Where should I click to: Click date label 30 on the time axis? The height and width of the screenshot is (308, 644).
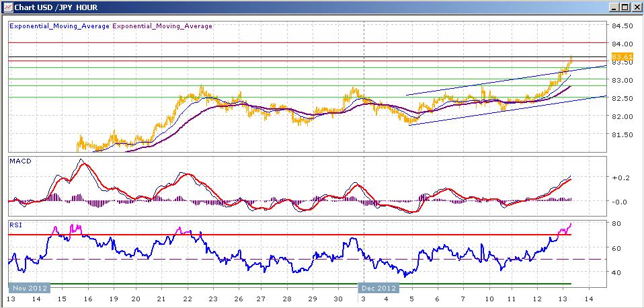tap(338, 299)
